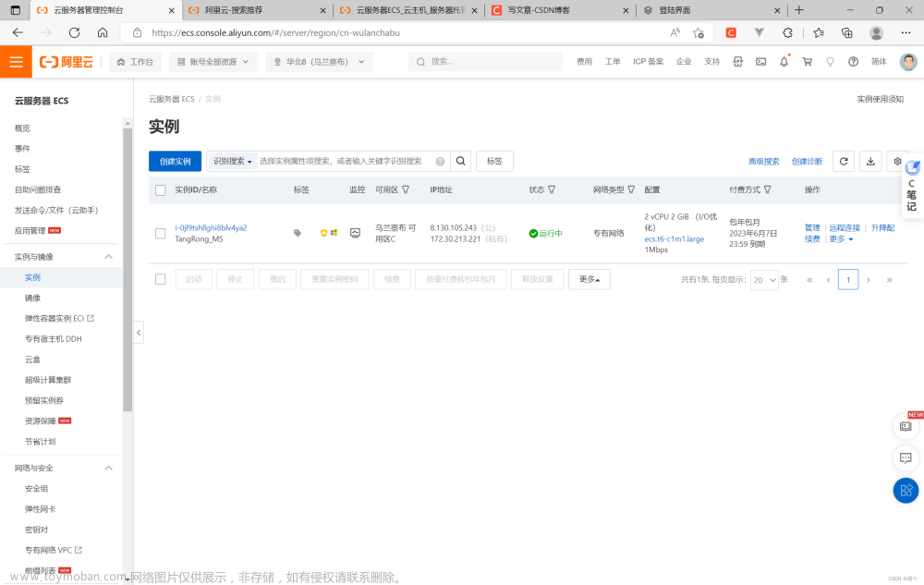Filter by availability zone column
This screenshot has height=585, width=924.
tap(406, 189)
